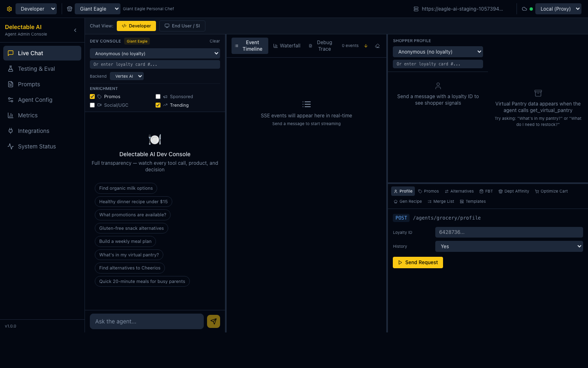Screen dimensions: 588x368
Task: Switch chat view to End User / SI
Action: click(182, 26)
